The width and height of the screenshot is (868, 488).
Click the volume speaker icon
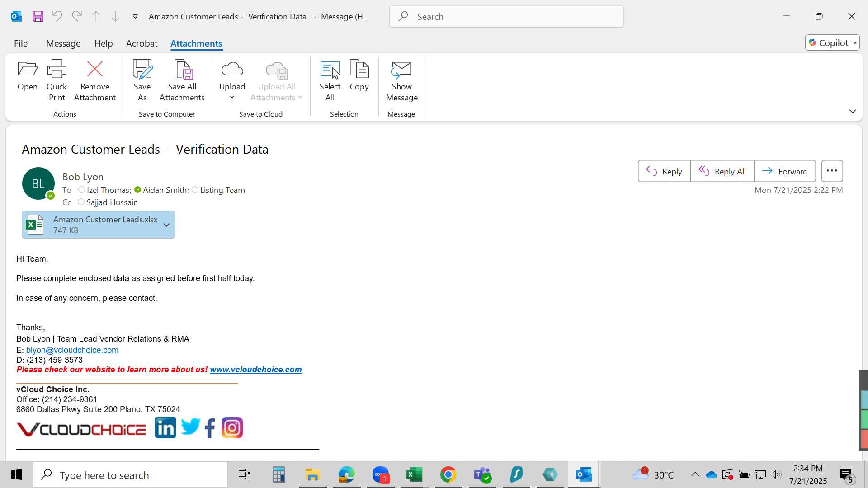[x=776, y=474]
